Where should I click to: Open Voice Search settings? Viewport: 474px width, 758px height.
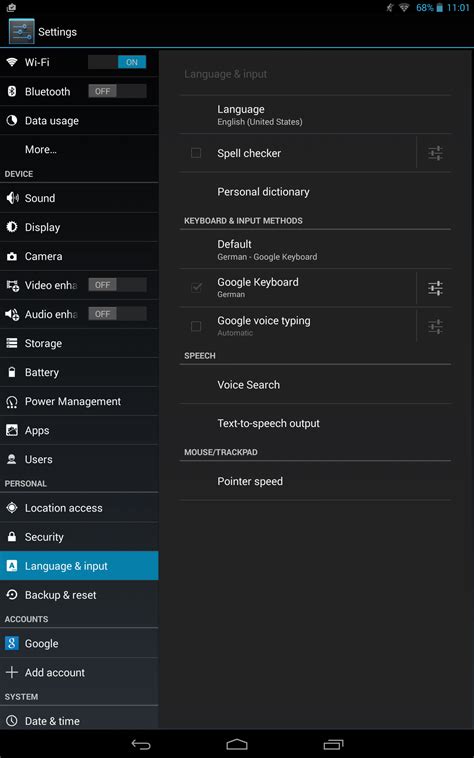[315, 385]
